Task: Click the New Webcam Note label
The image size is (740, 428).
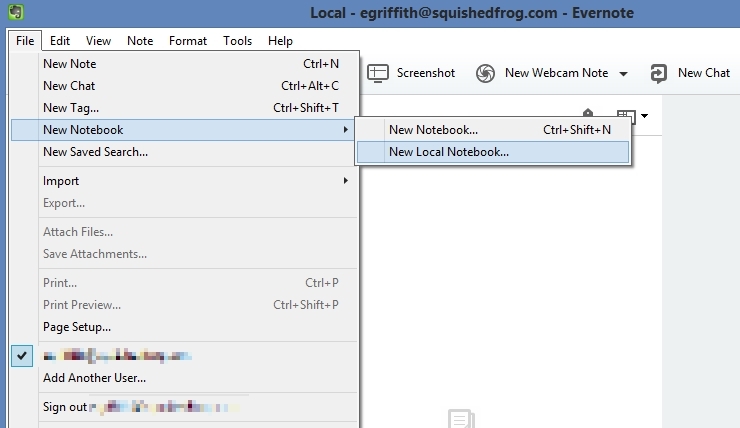Action: 556,73
